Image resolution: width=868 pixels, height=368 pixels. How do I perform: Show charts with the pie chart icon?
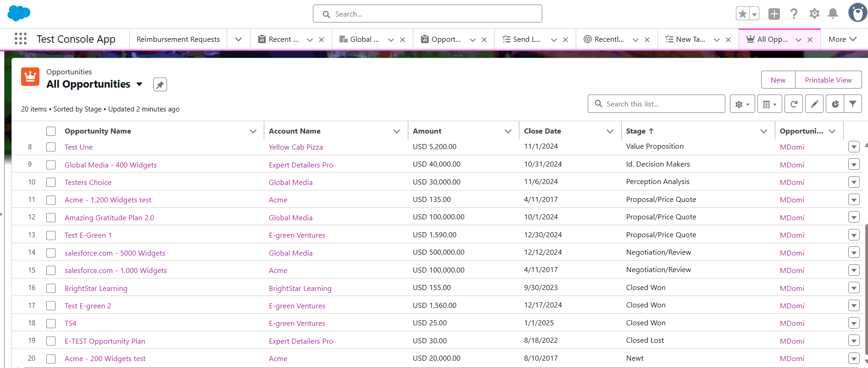835,104
